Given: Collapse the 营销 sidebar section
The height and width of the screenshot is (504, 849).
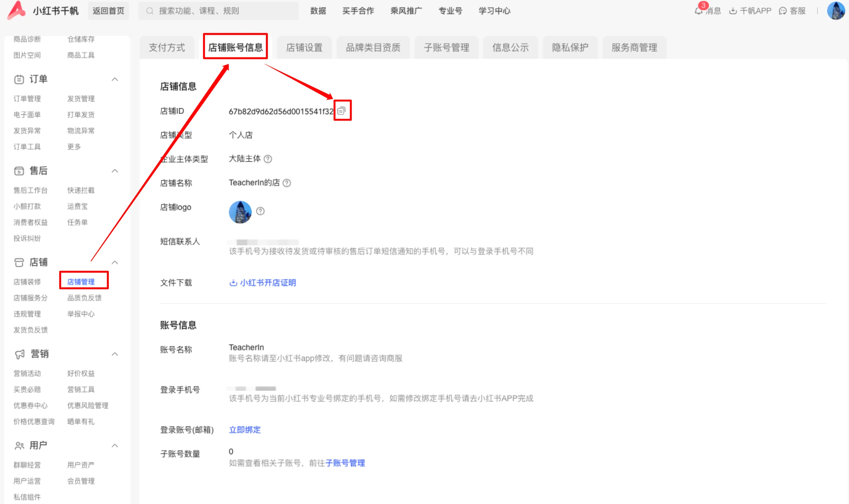Looking at the screenshot, I should [x=115, y=354].
